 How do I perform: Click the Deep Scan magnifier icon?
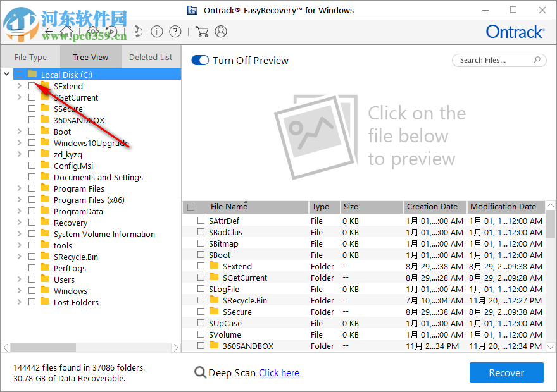click(200, 372)
